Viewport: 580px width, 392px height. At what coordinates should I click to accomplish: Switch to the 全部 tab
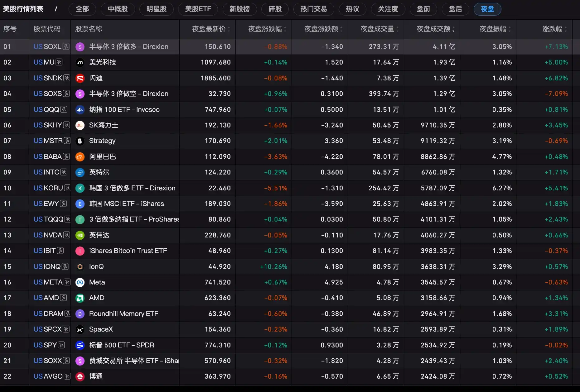[82, 9]
